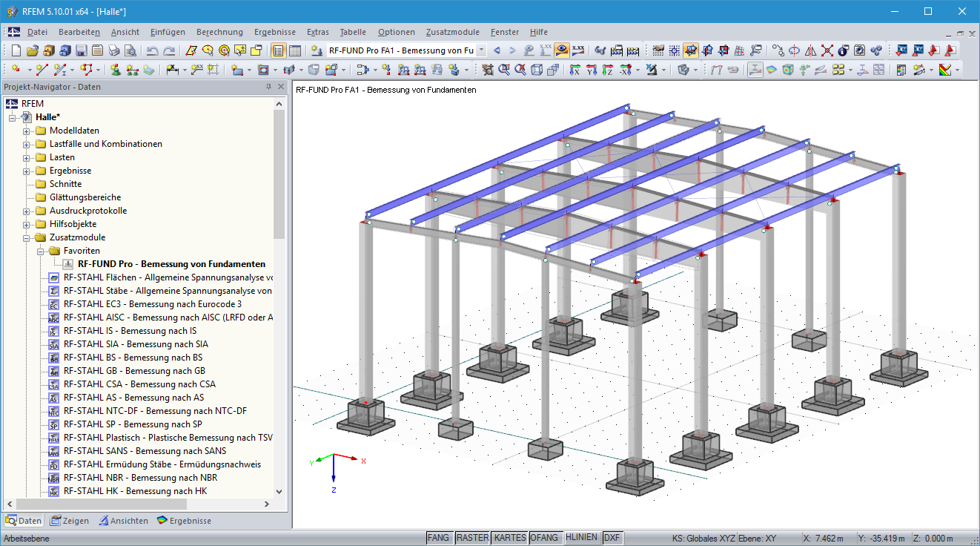Image resolution: width=980 pixels, height=546 pixels.
Task: Toggle OFANG in the status bar
Action: pos(545,538)
